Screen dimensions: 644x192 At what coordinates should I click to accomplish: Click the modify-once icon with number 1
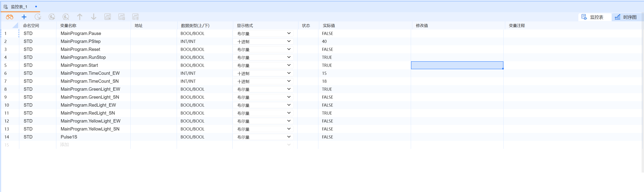[38, 17]
